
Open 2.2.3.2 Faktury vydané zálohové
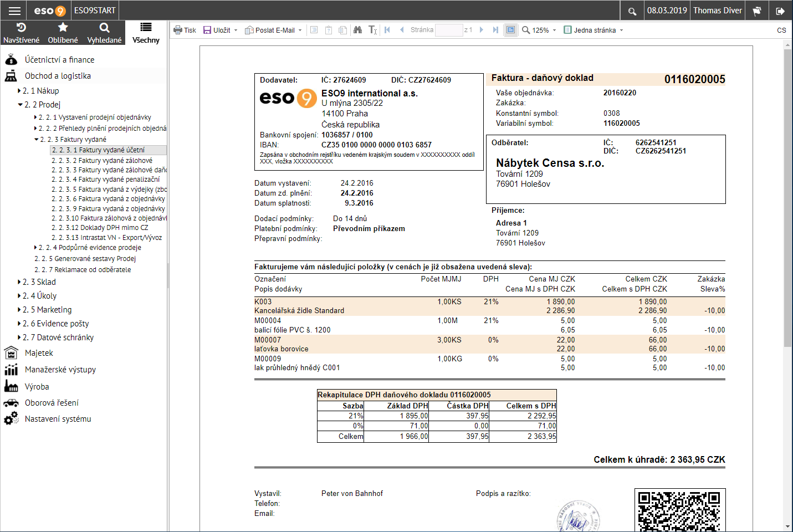coord(102,161)
